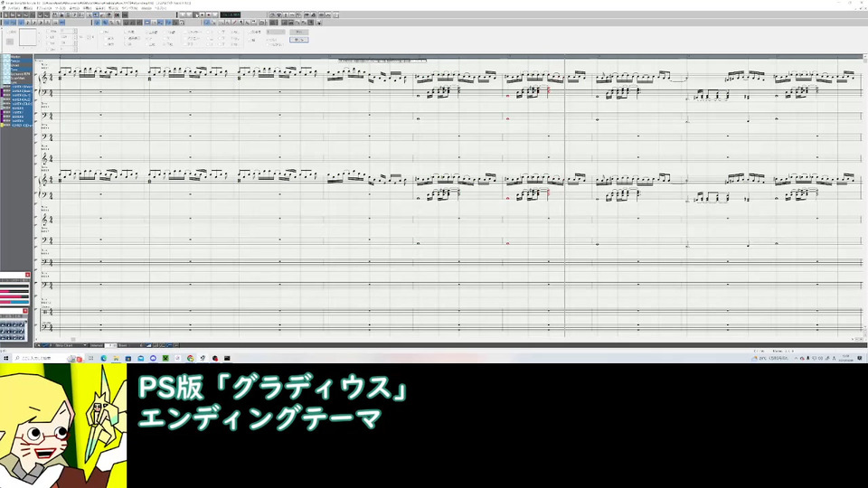Select track 1 in the track list
Viewport: 868px width, 488px height.
pyautogui.click(x=22, y=87)
